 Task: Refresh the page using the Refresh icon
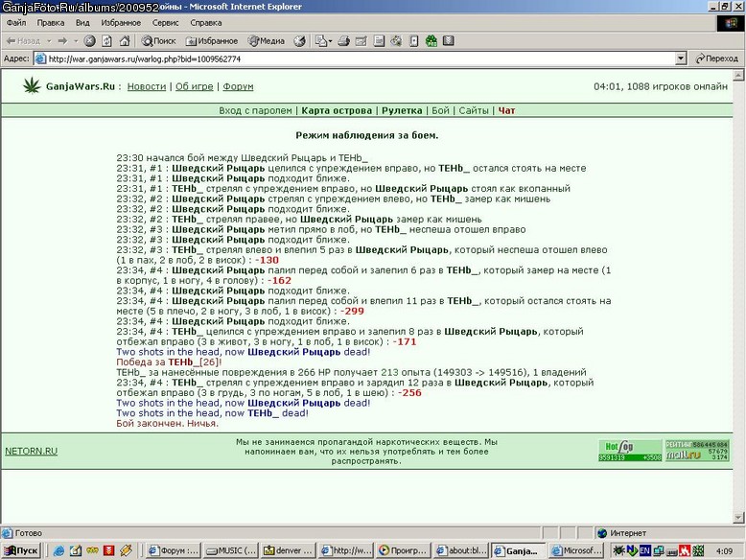(107, 41)
